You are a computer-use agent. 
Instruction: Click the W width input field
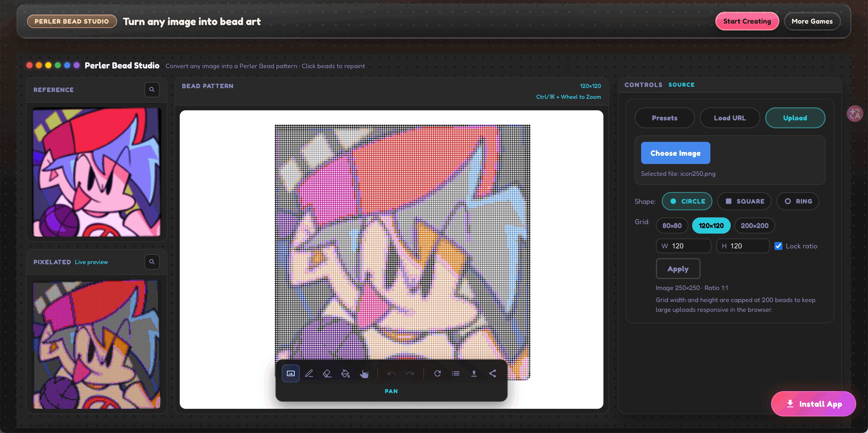tap(683, 246)
